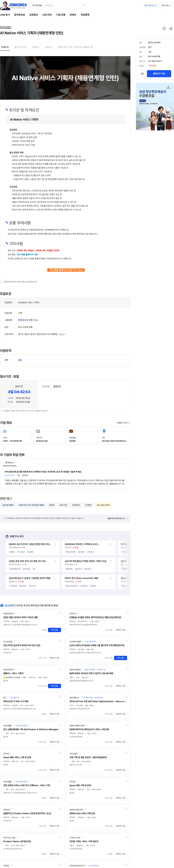This screenshot has width=174, height=868.
Task: Click the 카카오뱅크 company link
Action: [x=6, y=27]
